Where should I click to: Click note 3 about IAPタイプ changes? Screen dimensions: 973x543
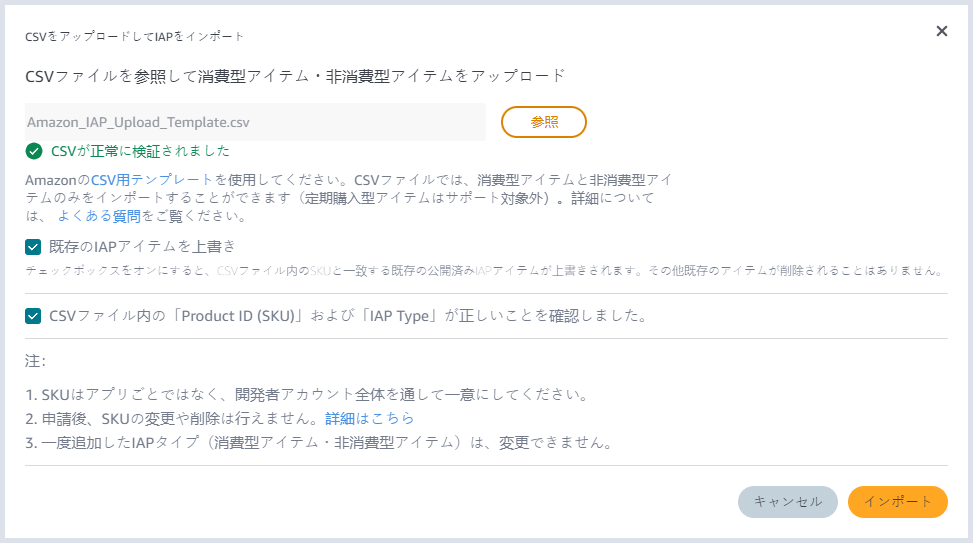pyautogui.click(x=318, y=442)
